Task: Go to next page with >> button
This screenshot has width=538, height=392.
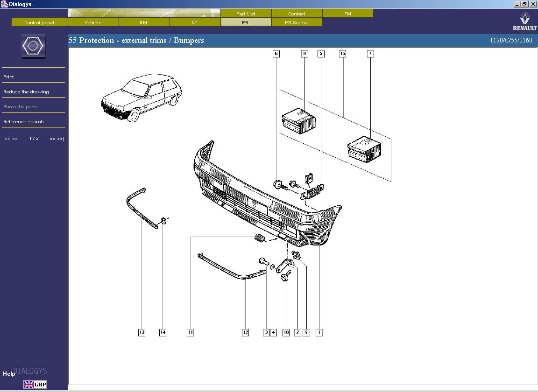Action: [52, 139]
